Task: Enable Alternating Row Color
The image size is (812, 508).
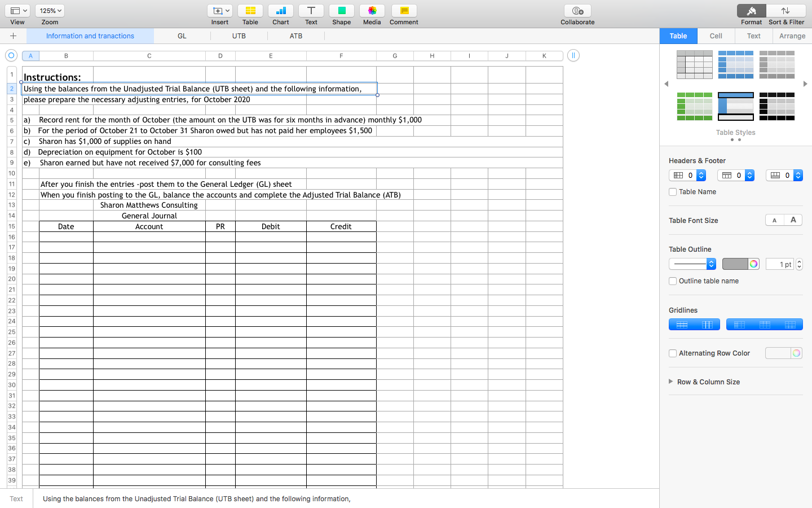Action: pyautogui.click(x=672, y=353)
